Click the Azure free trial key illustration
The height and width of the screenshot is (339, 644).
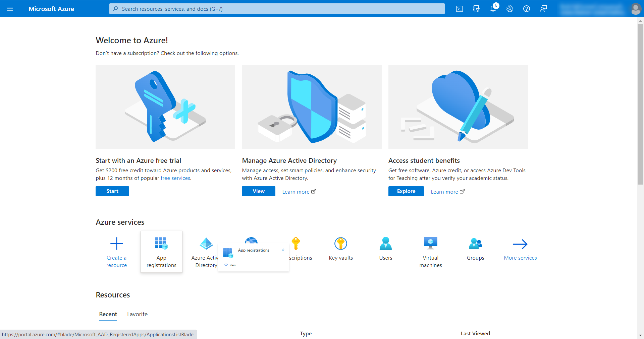tap(165, 107)
